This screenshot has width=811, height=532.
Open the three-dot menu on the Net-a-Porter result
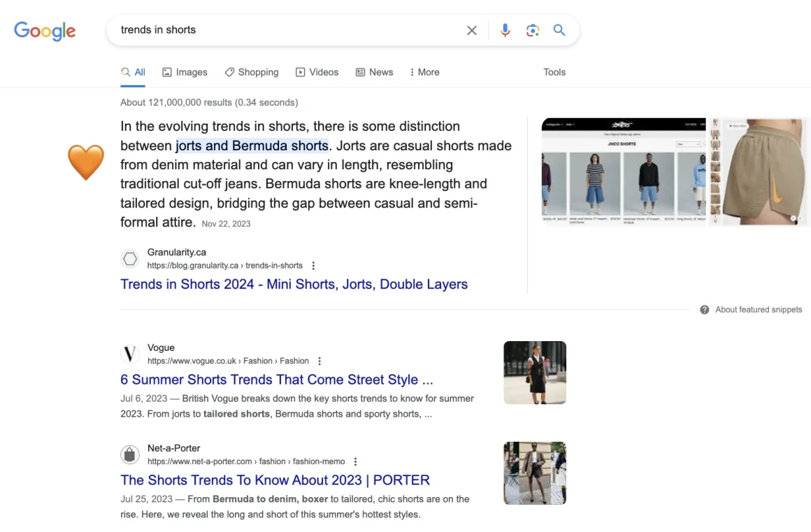(x=355, y=461)
